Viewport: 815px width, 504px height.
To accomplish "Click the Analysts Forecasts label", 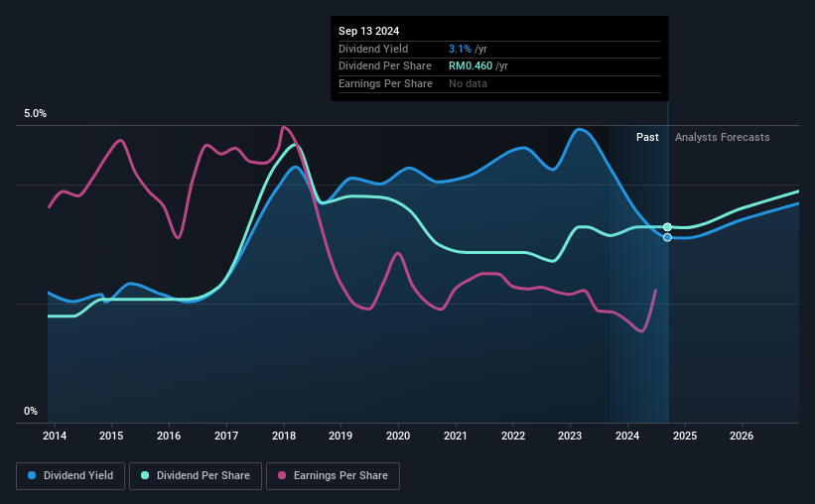I will click(722, 137).
